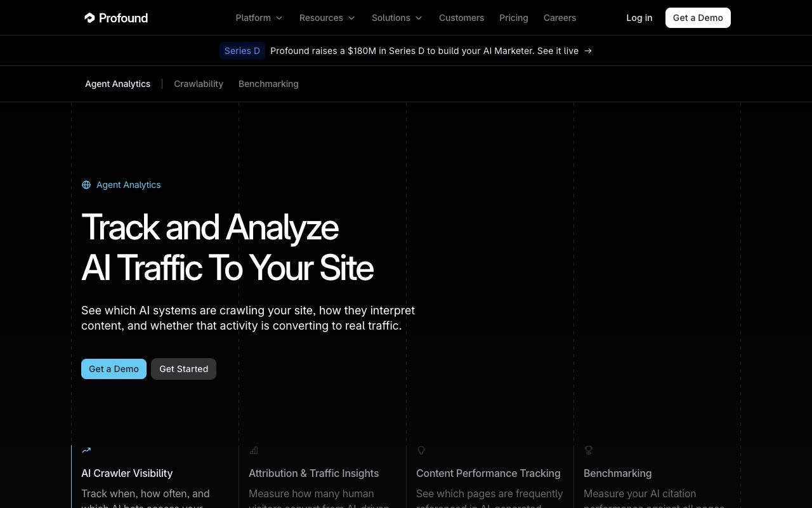
Task: Expand the Resources dropdown menu
Action: tap(327, 18)
